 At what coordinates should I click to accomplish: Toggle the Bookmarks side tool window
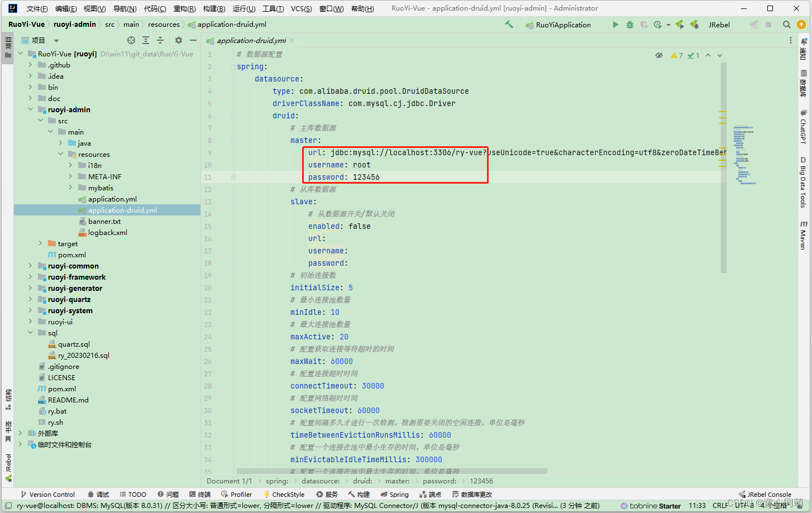pos(8,431)
